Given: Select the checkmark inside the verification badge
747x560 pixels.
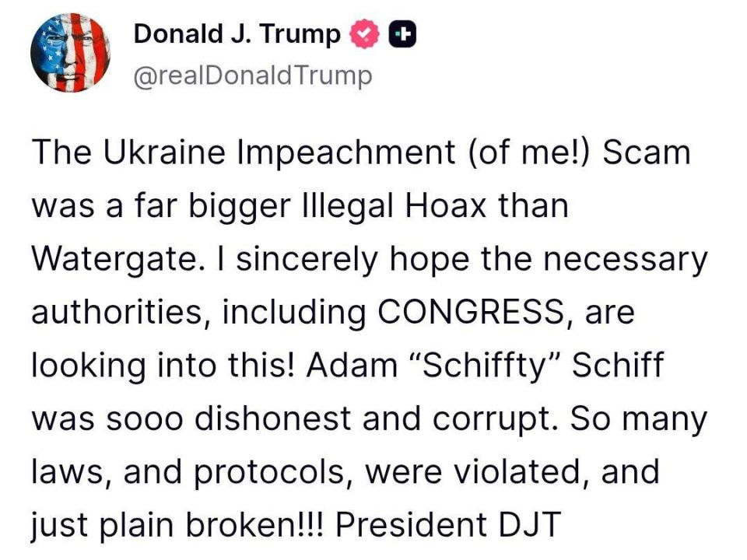Looking at the screenshot, I should tap(363, 33).
